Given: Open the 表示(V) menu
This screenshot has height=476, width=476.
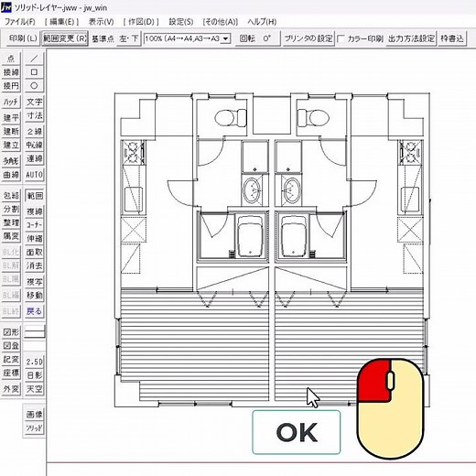Looking at the screenshot, I should (x=101, y=22).
